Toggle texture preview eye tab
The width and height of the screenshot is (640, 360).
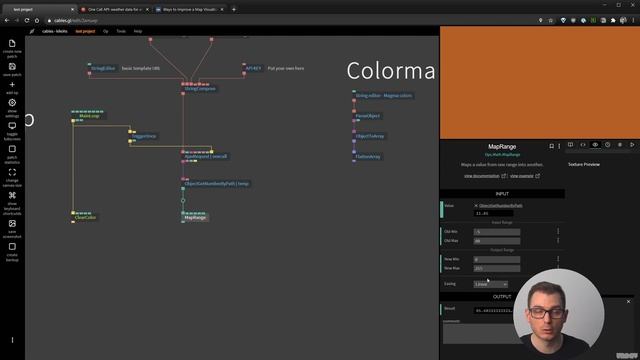coord(595,145)
